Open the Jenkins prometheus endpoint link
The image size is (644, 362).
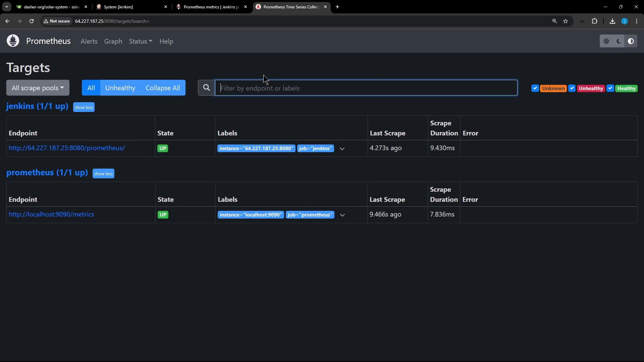point(67,148)
